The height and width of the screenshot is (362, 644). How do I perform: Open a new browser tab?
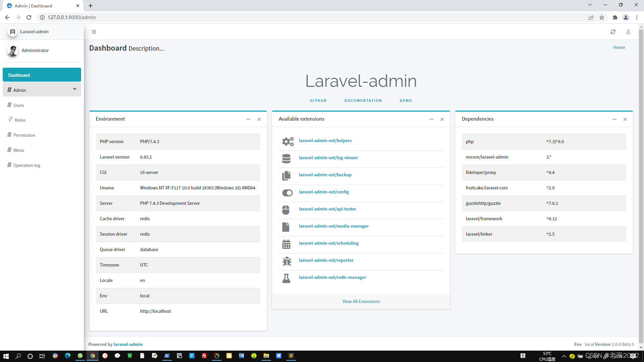91,6
